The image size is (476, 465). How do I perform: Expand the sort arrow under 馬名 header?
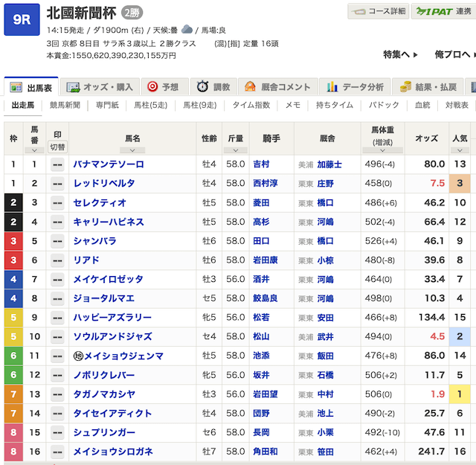(132, 148)
